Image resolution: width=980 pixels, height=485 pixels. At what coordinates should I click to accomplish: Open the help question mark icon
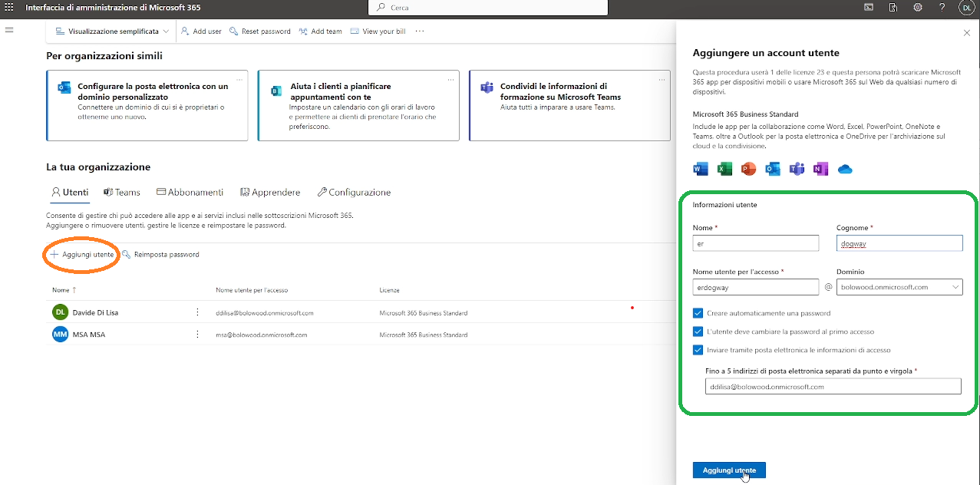(942, 8)
